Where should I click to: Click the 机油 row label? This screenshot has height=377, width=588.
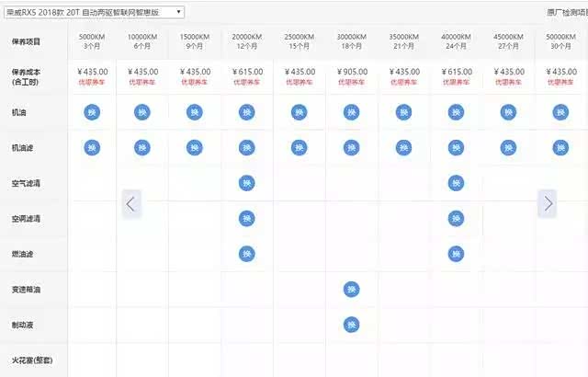pyautogui.click(x=18, y=112)
